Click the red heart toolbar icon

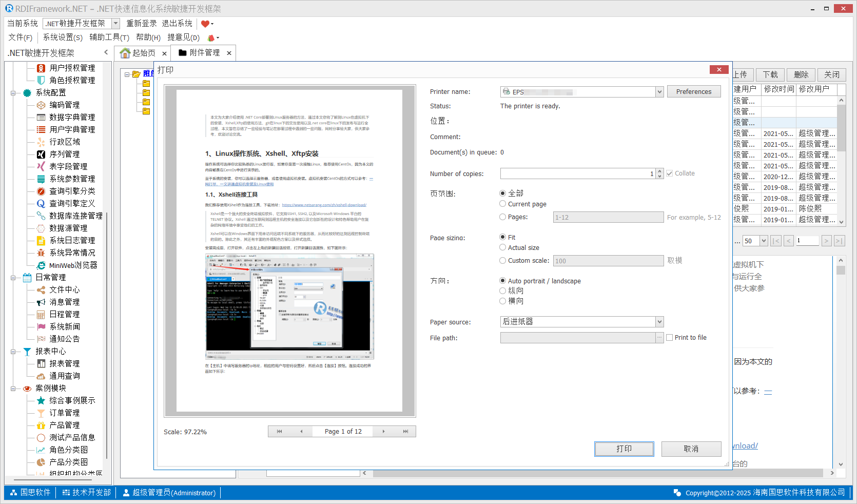click(205, 24)
